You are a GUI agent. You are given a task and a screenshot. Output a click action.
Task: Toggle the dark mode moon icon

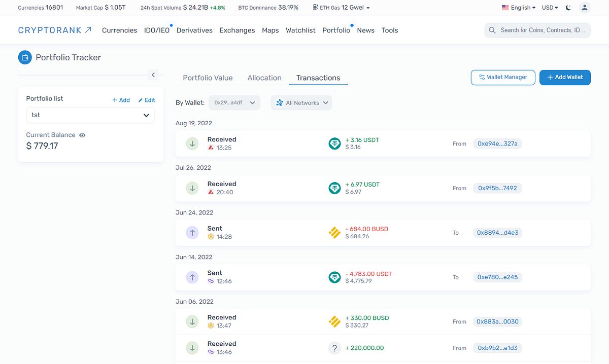568,8
